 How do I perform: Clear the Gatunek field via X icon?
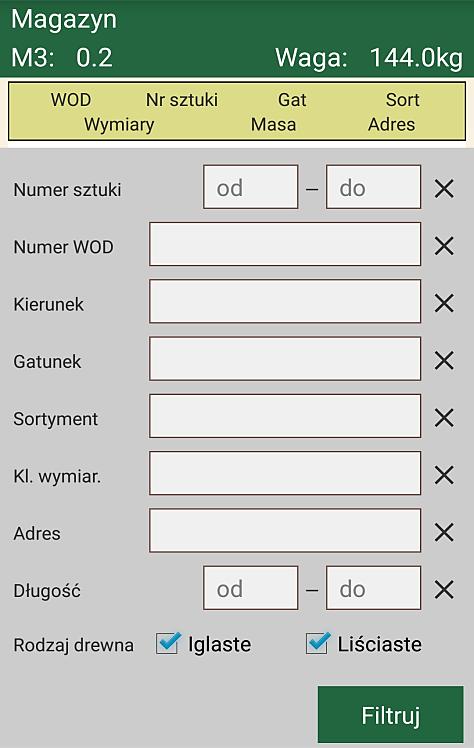444,361
